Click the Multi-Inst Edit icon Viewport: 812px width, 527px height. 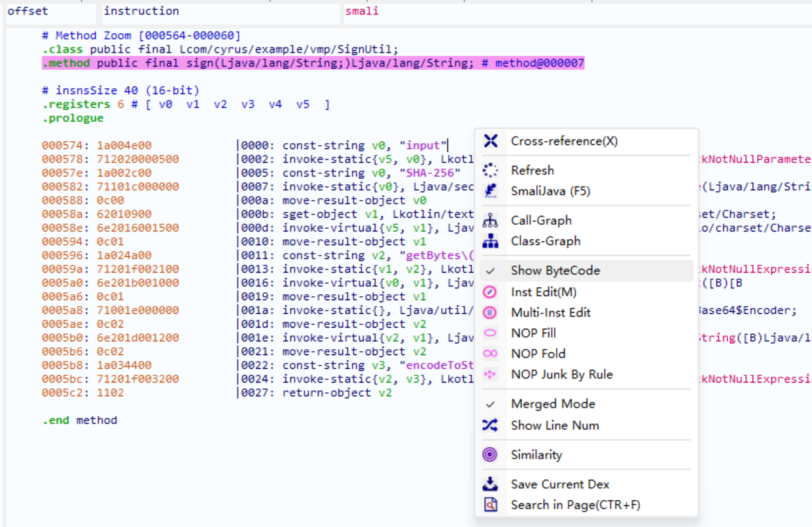(x=490, y=313)
